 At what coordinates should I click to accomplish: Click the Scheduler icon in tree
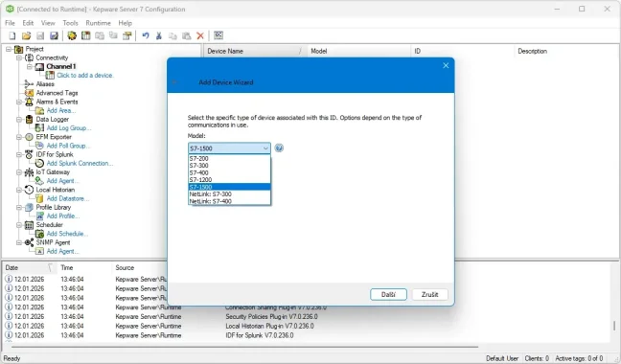29,225
